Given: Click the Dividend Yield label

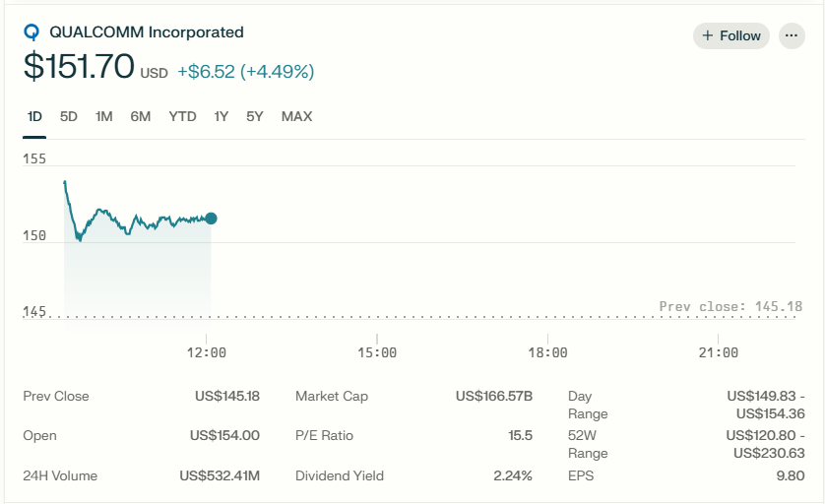Looking at the screenshot, I should click(340, 475).
